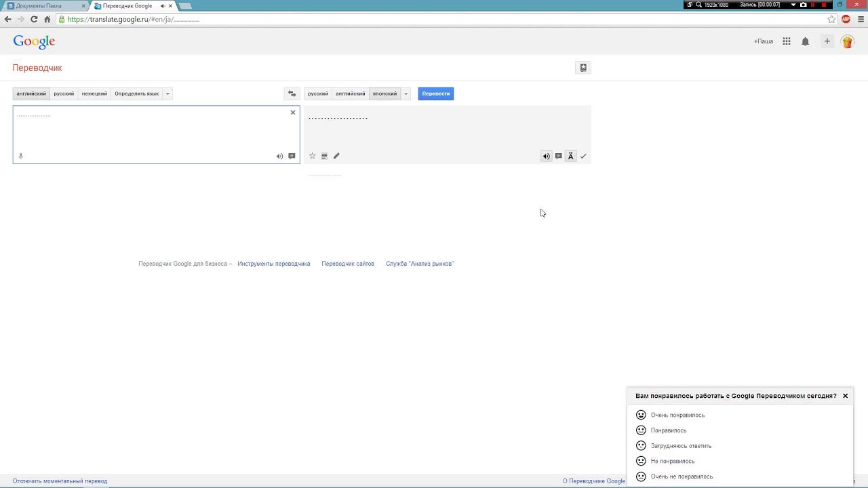The height and width of the screenshot is (488, 868).
Task: Open the Google apps grid
Action: click(787, 41)
